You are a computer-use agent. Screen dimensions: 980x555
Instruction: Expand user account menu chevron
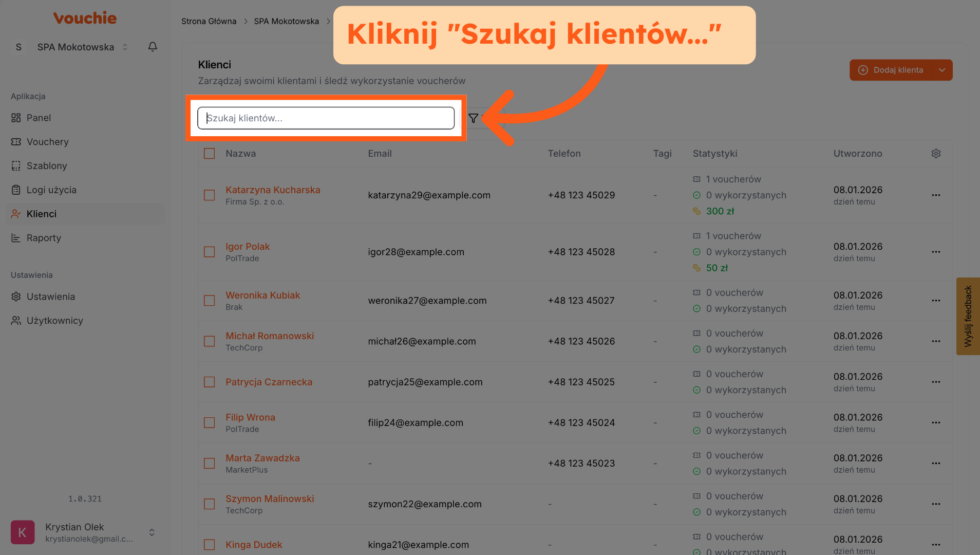click(152, 532)
